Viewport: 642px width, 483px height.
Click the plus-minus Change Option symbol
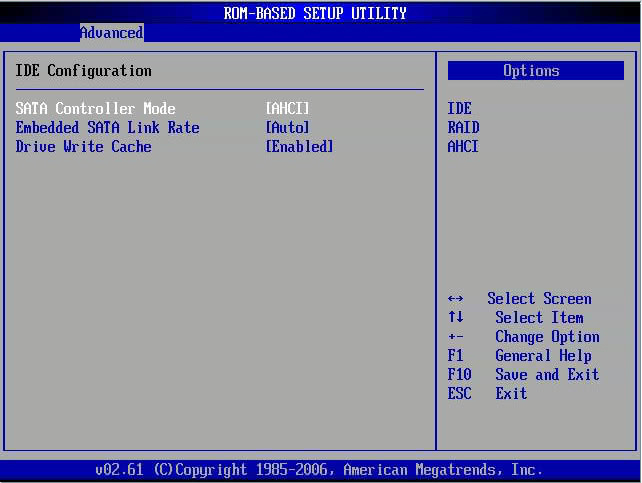click(x=456, y=337)
